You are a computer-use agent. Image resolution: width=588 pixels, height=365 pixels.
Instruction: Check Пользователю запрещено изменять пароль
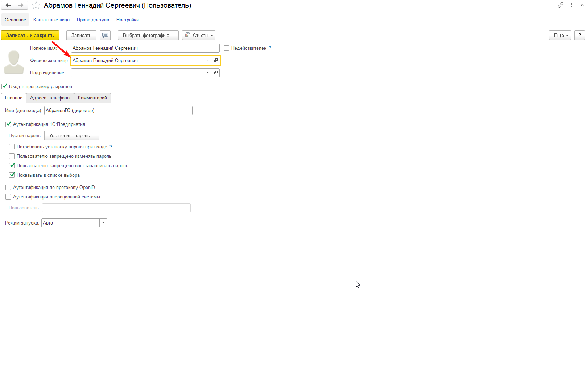[12, 156]
